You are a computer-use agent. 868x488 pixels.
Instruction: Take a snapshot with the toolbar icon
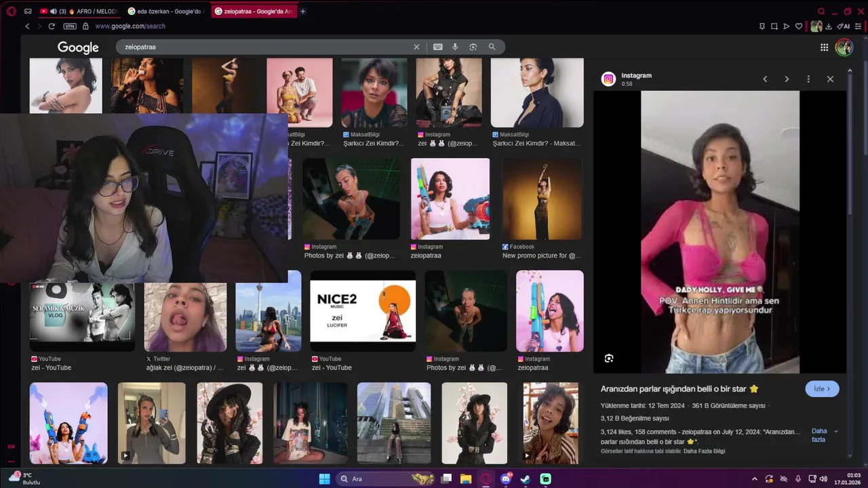(774, 26)
